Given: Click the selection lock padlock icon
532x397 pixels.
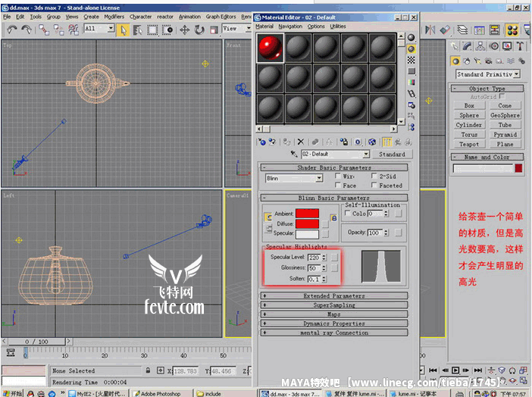Looking at the screenshot, I should pos(148,370).
